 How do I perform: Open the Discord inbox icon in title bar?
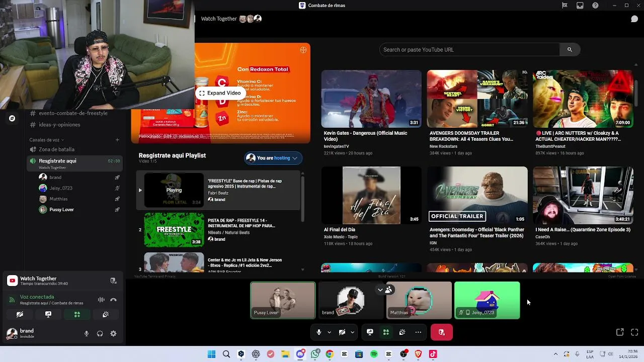[x=580, y=6]
